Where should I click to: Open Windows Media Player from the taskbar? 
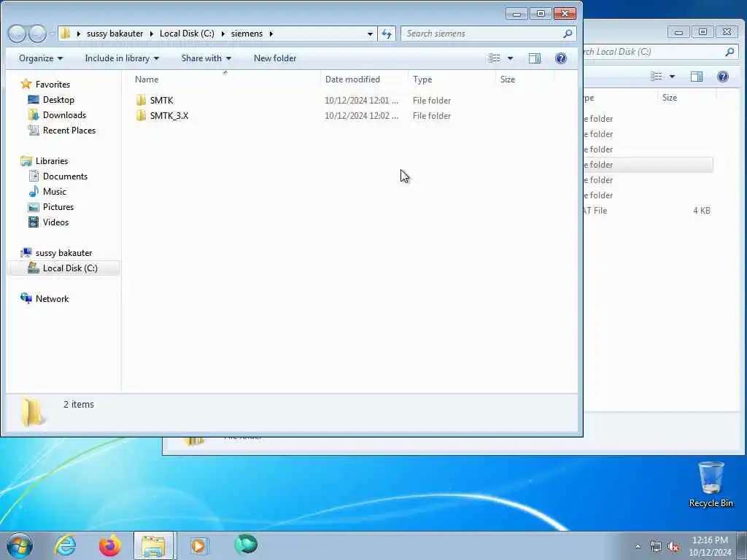(198, 545)
